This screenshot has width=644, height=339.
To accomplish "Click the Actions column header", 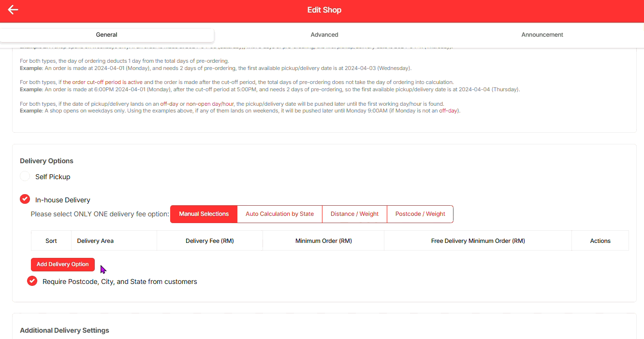I will pos(600,240).
